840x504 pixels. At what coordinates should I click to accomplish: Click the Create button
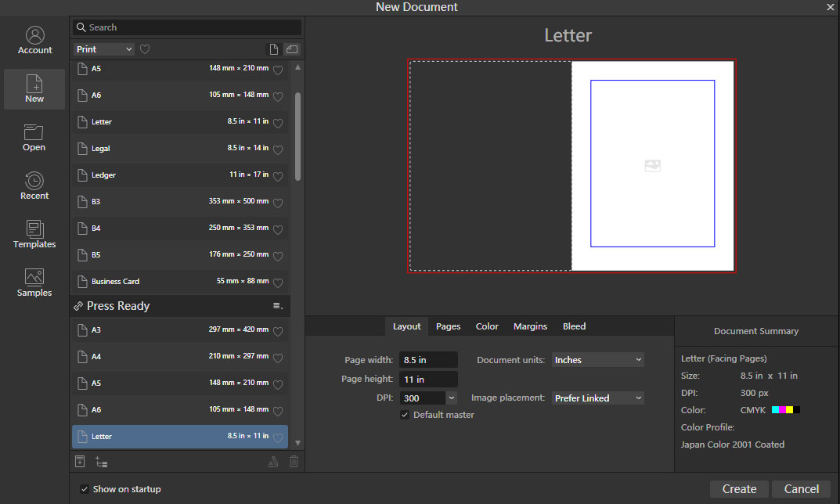click(x=739, y=489)
